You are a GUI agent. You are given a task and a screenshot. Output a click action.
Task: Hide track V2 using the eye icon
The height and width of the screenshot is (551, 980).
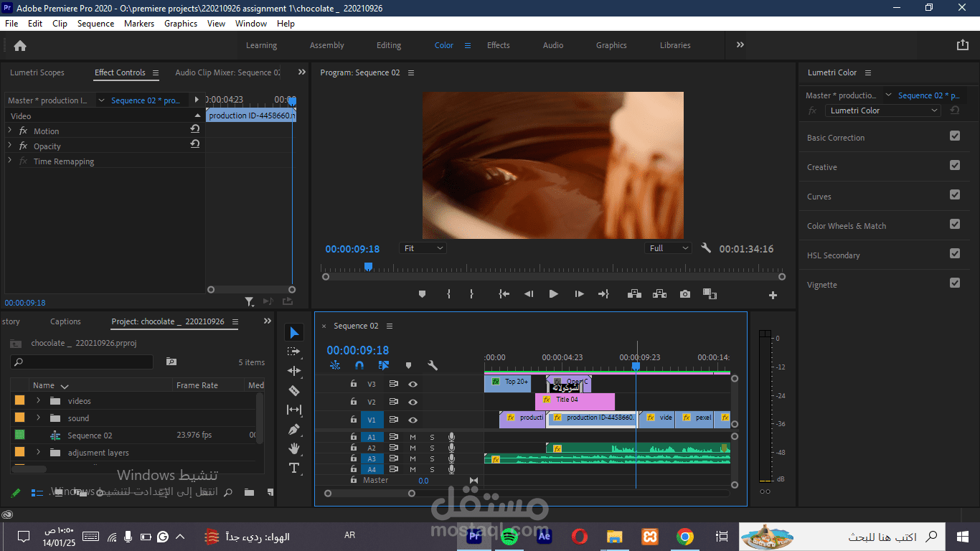pos(413,402)
